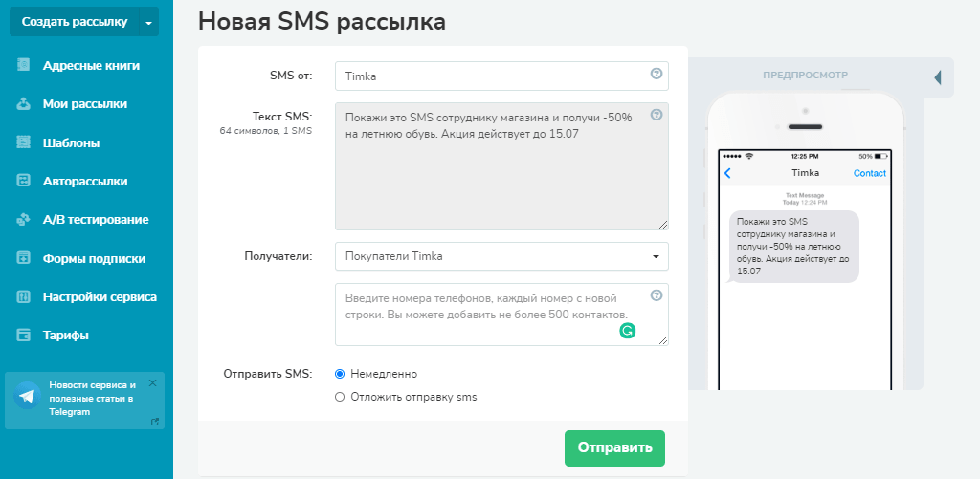Viewport: 980px width, 479px height.
Task: Click help icon in SMS sender field
Action: point(657,74)
